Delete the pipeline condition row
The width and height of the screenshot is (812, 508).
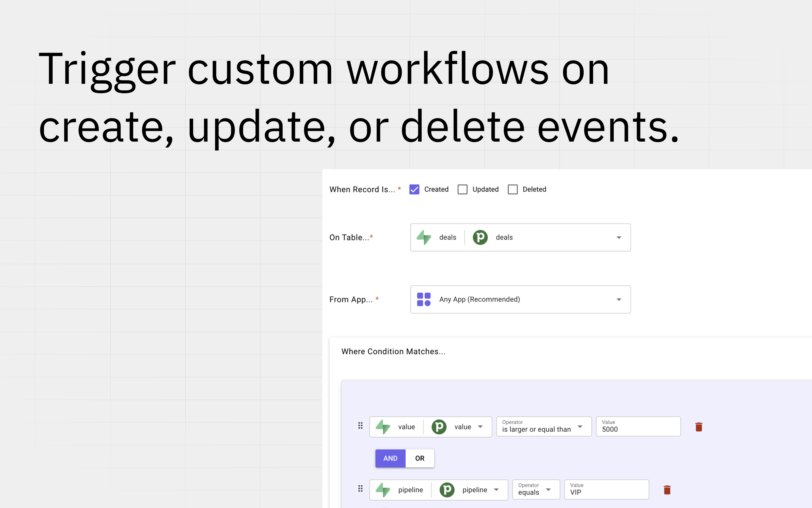[x=667, y=490]
